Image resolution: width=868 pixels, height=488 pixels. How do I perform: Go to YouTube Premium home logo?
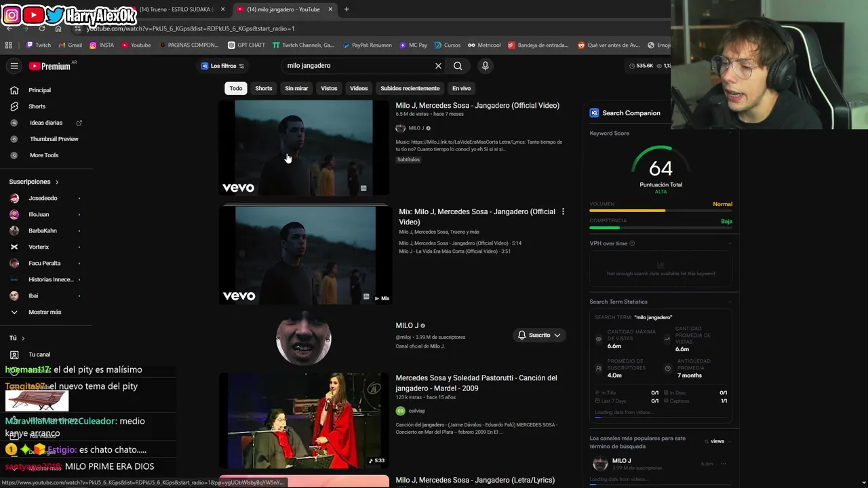coord(50,66)
